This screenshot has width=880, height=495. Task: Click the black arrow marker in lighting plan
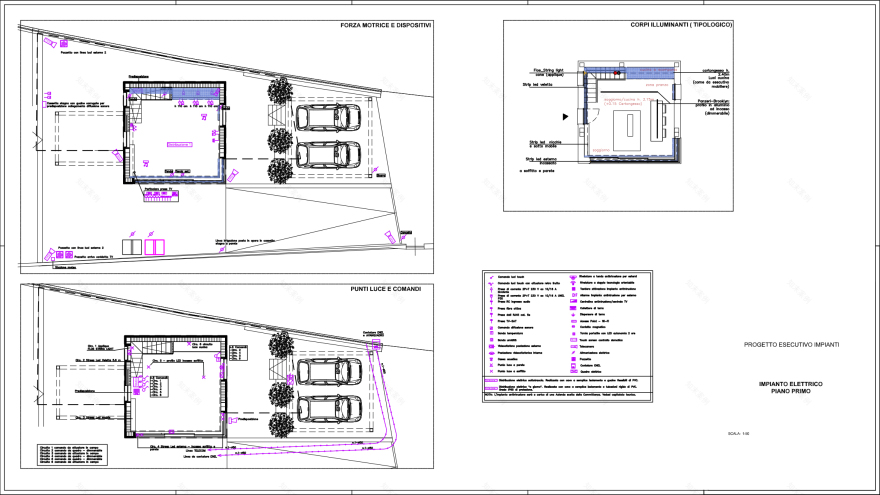tap(566, 117)
